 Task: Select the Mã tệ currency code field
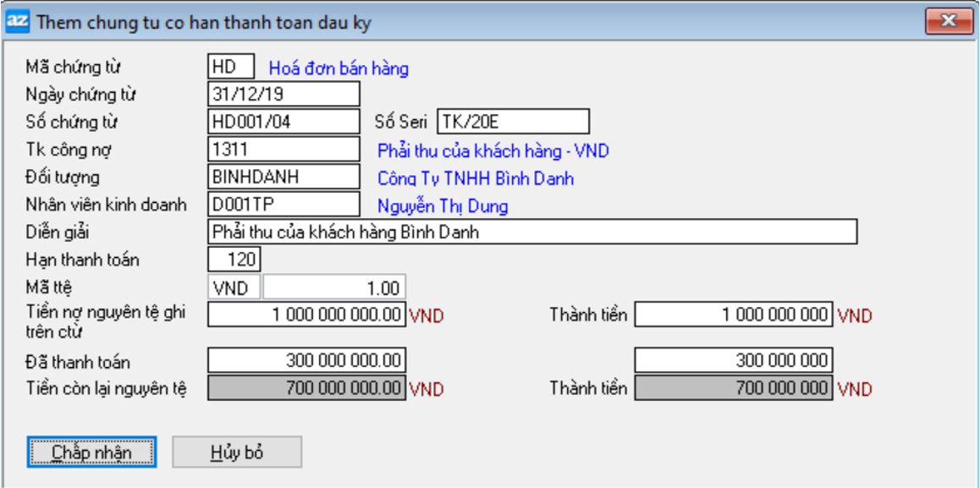234,287
